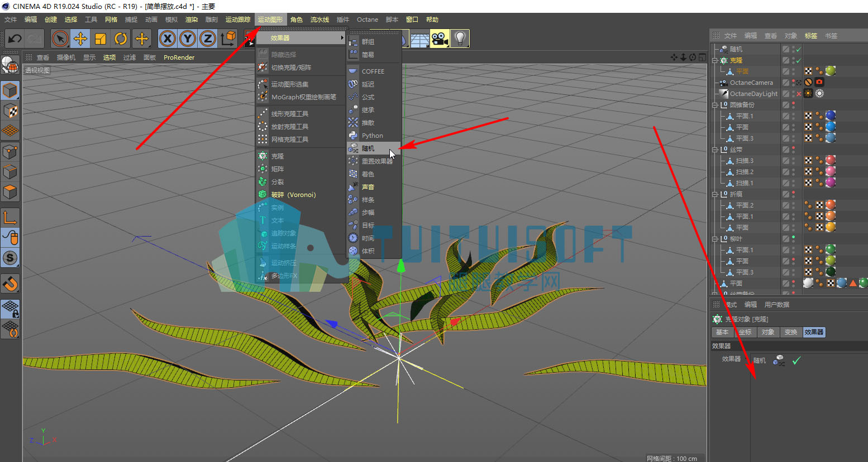This screenshot has width=868, height=462.
Task: Click the red material sphere on 扫描.3
Action: 831,160
